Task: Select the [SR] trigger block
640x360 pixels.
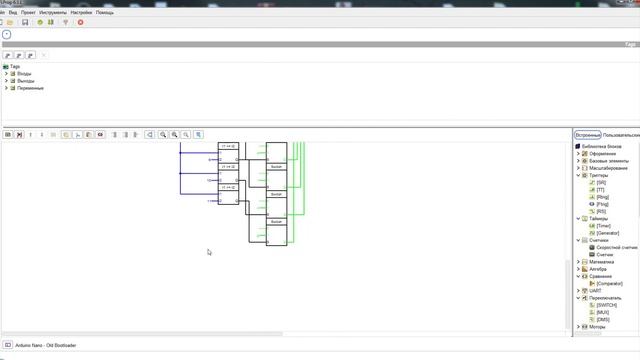Action: [601, 183]
